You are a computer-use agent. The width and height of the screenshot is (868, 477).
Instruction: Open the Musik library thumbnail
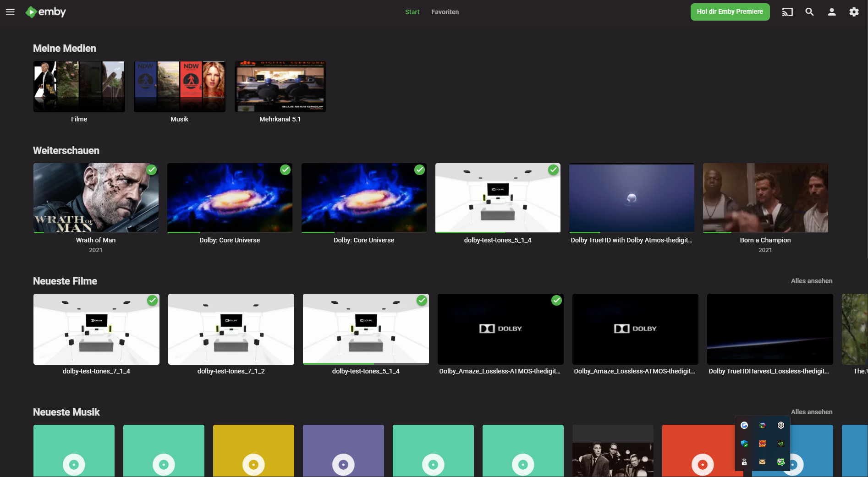click(180, 87)
